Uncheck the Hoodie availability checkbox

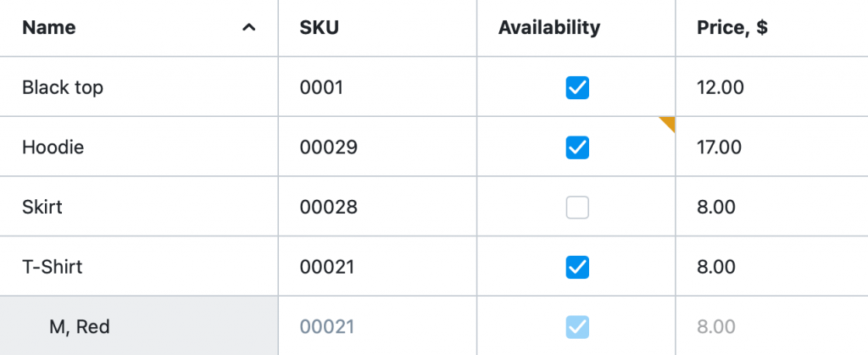click(x=577, y=147)
